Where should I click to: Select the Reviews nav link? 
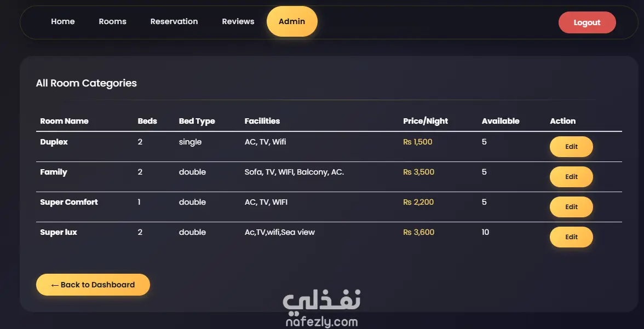[238, 21]
